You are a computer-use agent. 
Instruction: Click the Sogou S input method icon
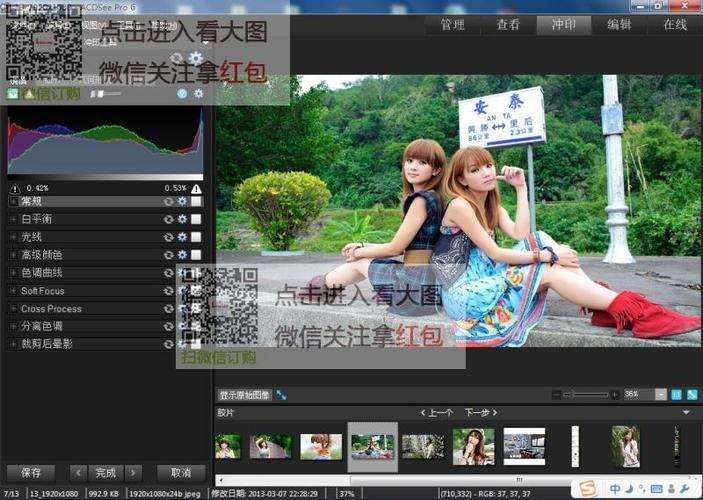(x=588, y=488)
